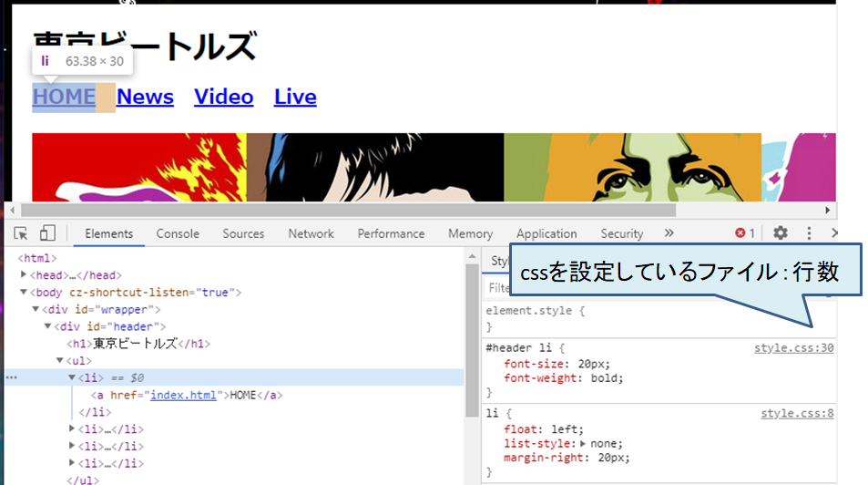The width and height of the screenshot is (868, 485).
Task: Collapse the body element node
Action: coord(24,292)
